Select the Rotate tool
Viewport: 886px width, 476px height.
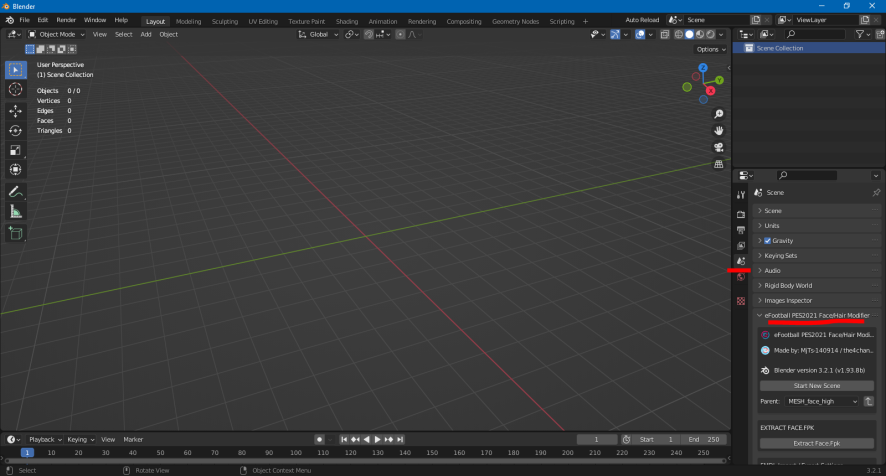pyautogui.click(x=16, y=131)
